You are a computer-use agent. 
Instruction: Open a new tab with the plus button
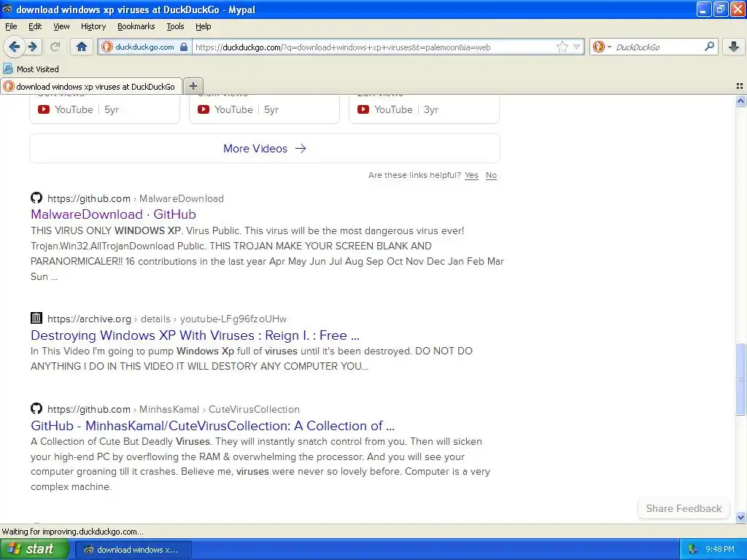tap(193, 86)
